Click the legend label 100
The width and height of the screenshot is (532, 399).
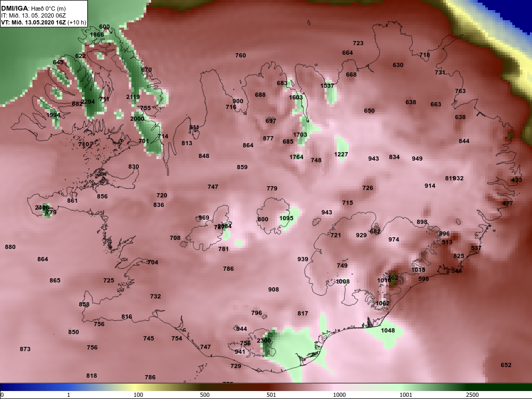[x=138, y=395]
